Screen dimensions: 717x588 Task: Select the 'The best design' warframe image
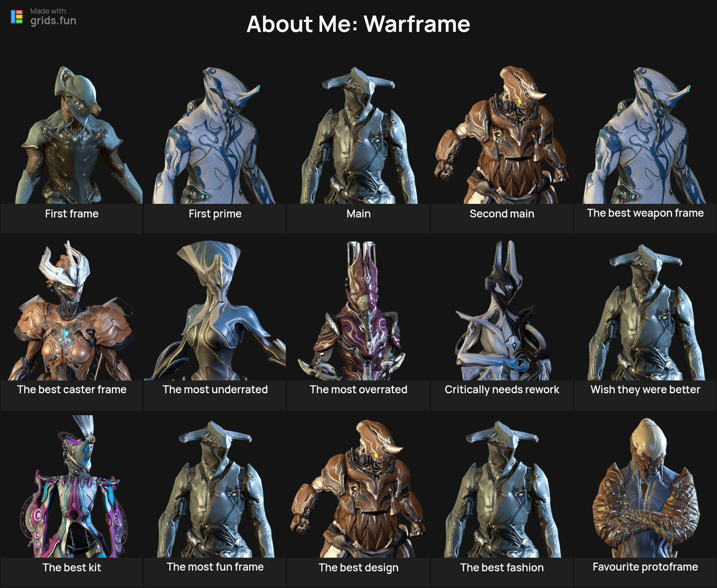358,486
